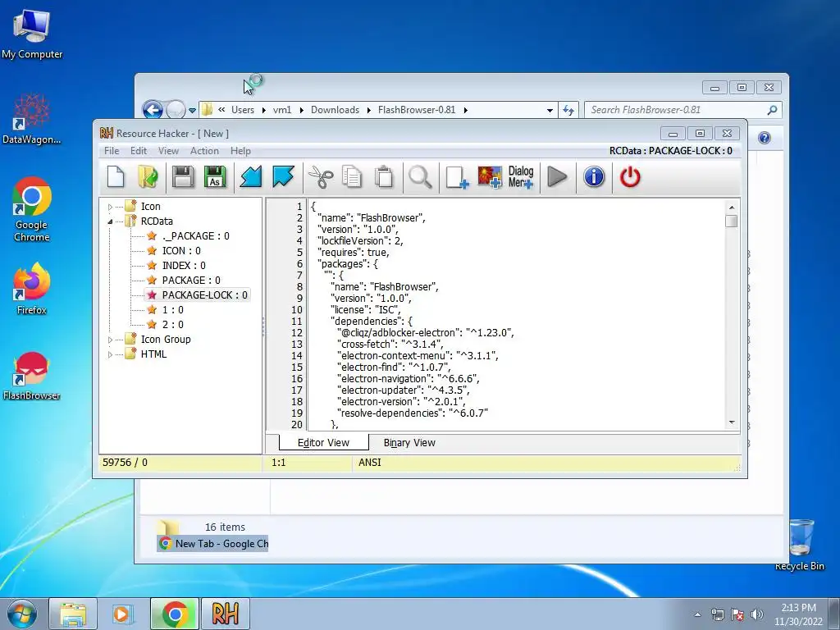
Task: Select the Icon Group folder node
Action: pos(166,340)
